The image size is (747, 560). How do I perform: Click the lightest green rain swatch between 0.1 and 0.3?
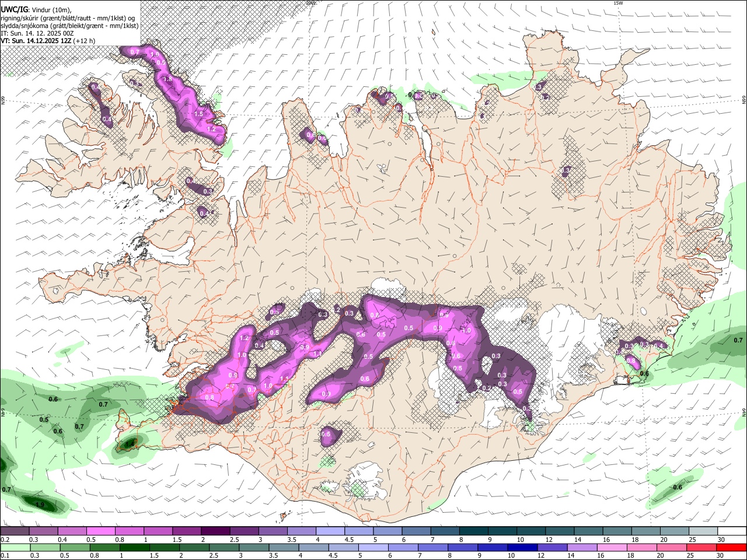coord(15,548)
